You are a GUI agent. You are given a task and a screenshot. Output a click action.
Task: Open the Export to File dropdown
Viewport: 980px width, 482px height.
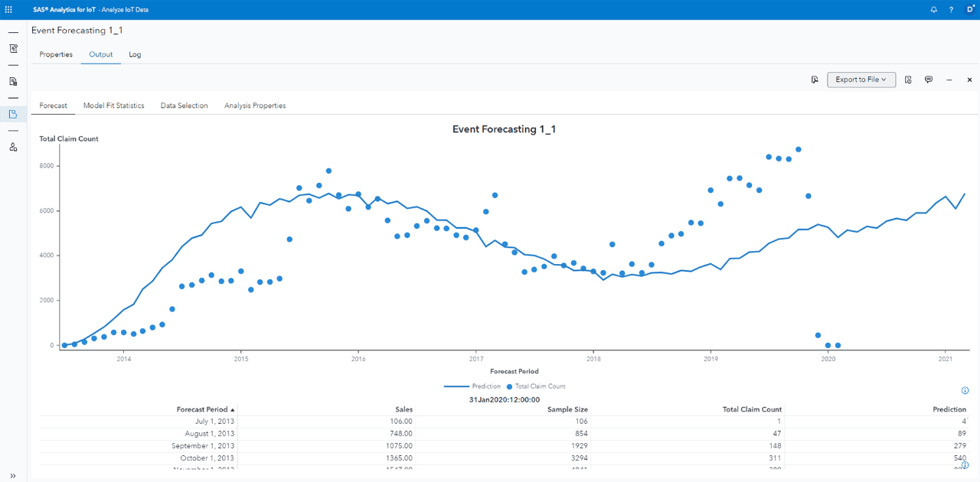tap(861, 79)
